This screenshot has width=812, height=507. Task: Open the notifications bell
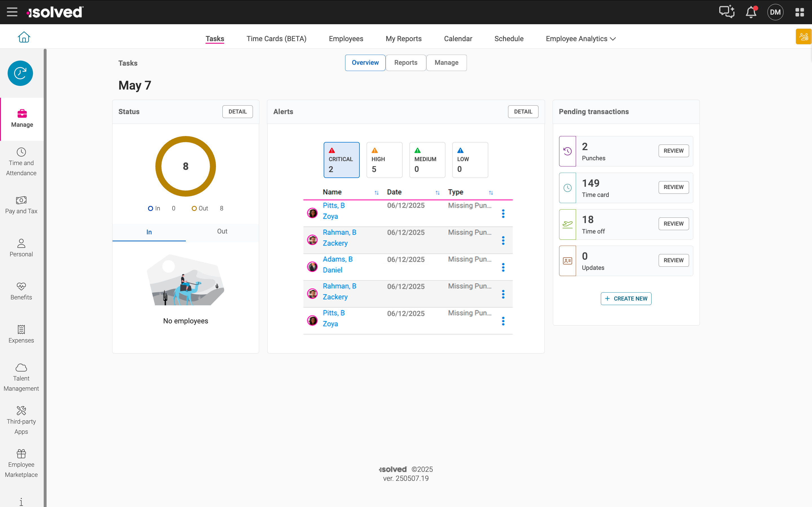pyautogui.click(x=751, y=12)
